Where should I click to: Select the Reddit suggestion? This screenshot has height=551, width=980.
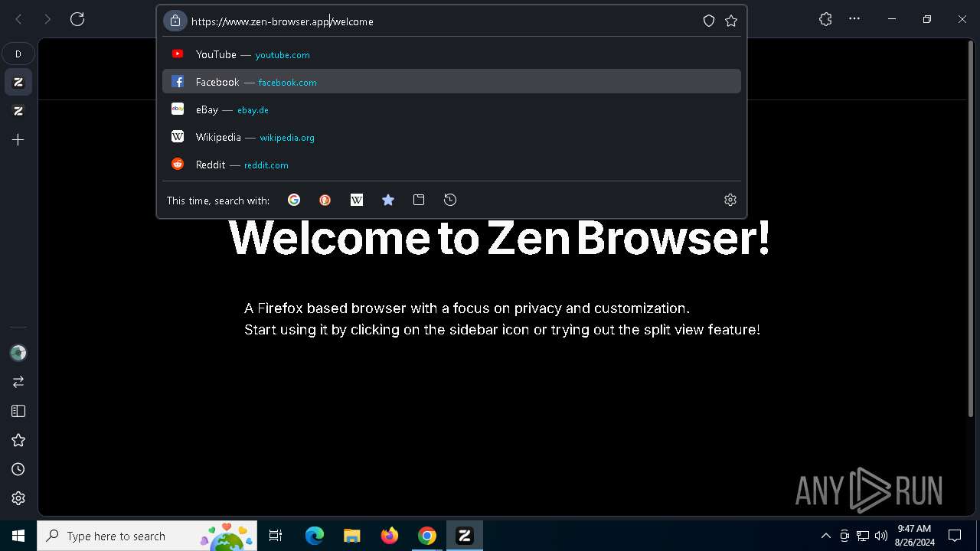[452, 165]
